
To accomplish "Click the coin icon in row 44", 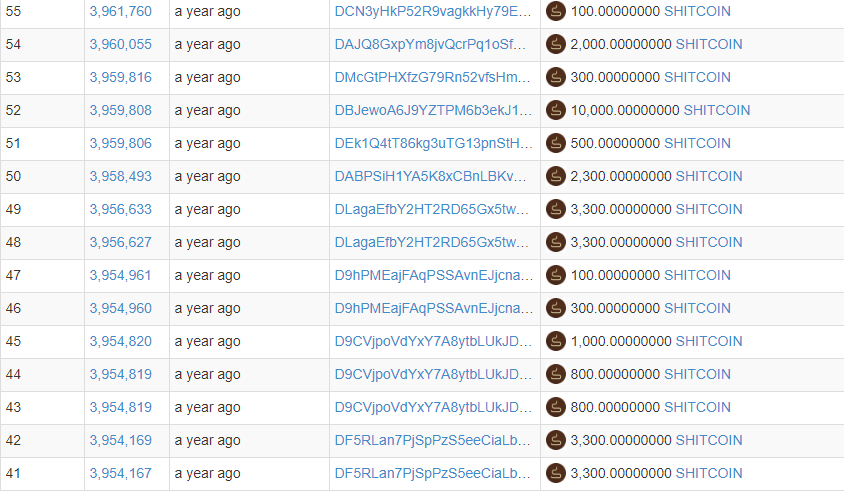I will [555, 375].
